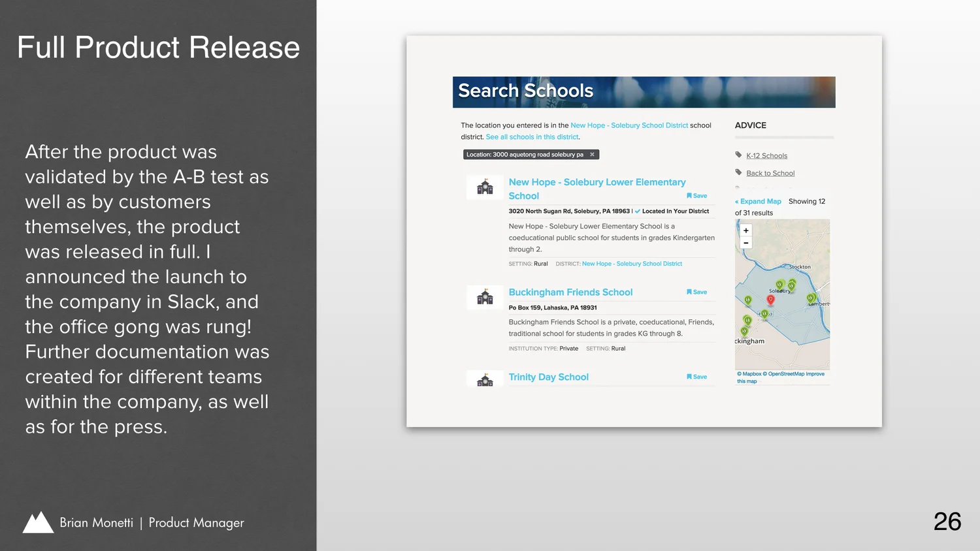Open See all schools in this district
980x551 pixels.
532,137
